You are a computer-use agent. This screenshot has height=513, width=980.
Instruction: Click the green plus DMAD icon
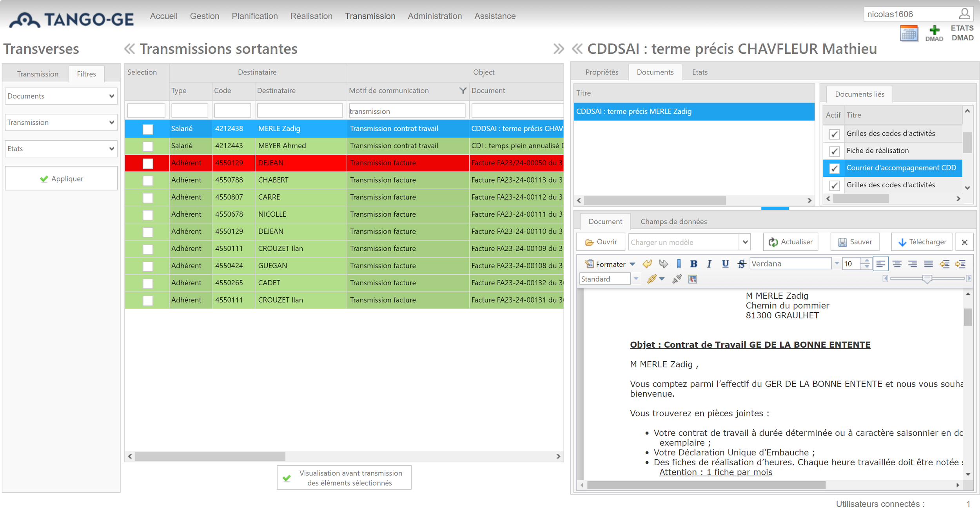pos(934,33)
